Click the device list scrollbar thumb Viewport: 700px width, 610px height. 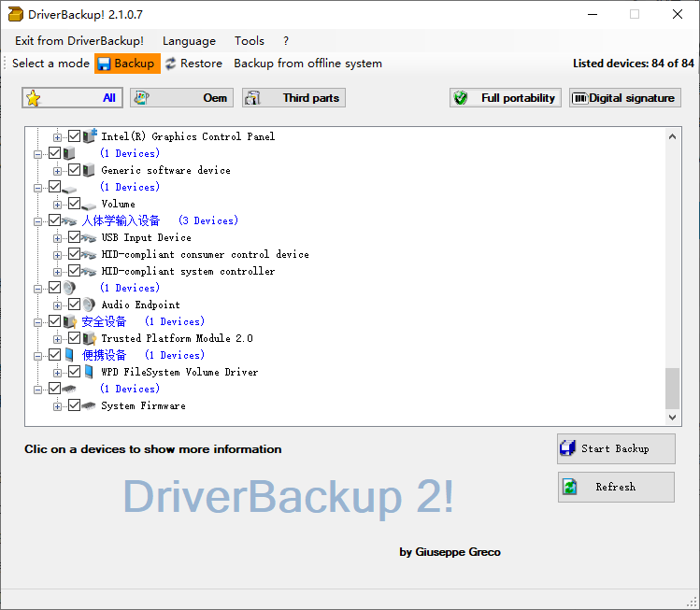tap(672, 389)
